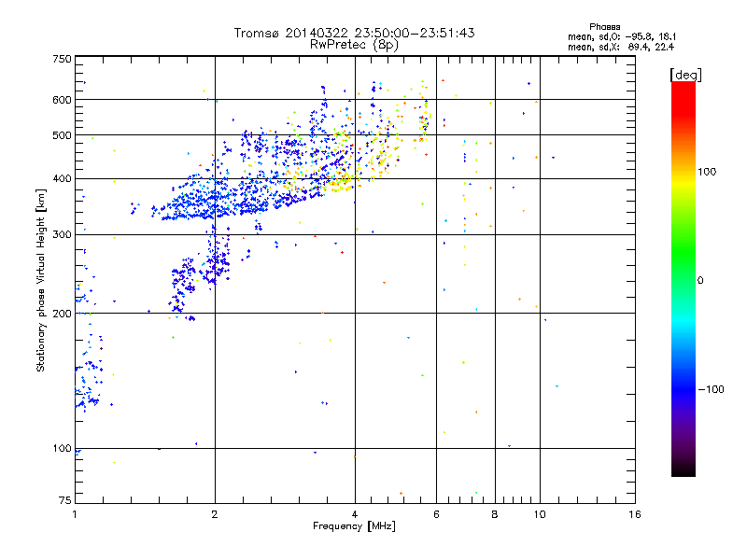Click the 'mean, sd,O: -95.8, 18.1' line

click(621, 36)
